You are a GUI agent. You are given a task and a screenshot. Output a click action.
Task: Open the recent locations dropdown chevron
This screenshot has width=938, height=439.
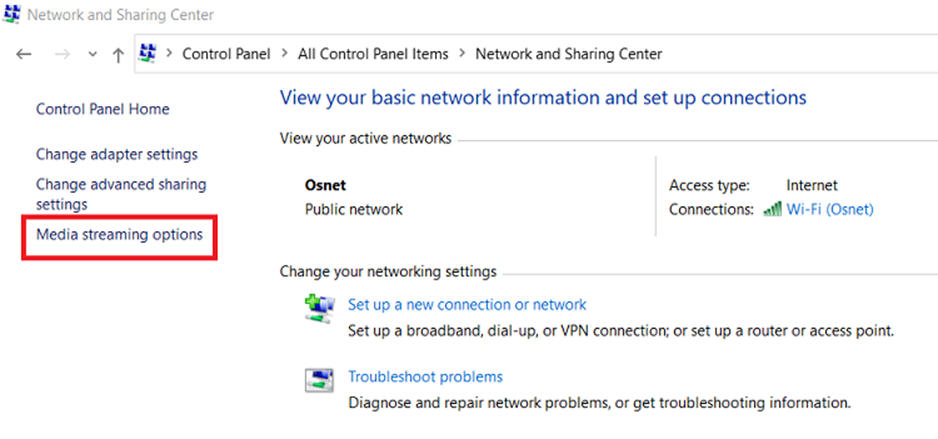tap(92, 55)
